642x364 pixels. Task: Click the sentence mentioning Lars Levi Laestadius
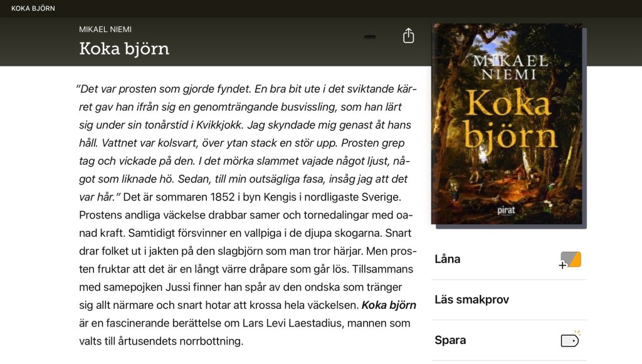pyautogui.click(x=245, y=323)
